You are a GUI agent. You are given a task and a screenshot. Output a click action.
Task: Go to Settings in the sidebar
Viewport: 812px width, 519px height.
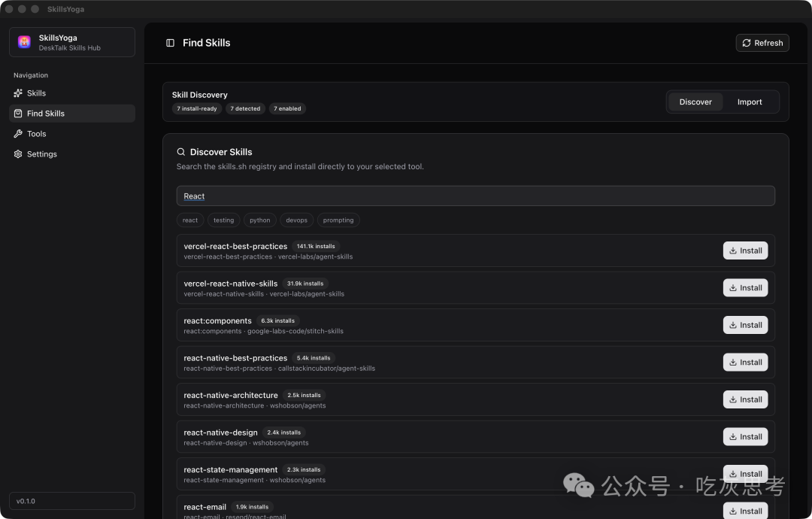(x=72, y=154)
